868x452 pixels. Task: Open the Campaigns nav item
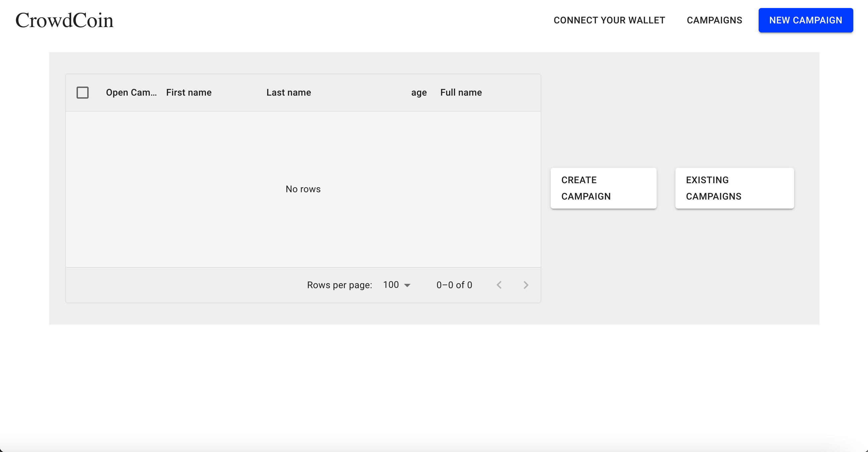[x=714, y=20]
